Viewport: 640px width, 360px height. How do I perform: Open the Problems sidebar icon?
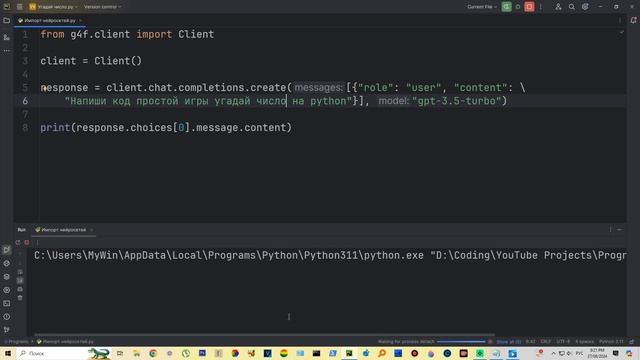(x=7, y=317)
